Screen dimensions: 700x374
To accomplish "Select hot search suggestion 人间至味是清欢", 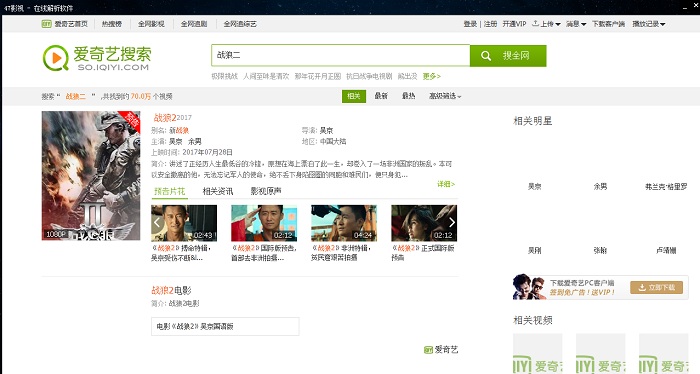I will coord(266,76).
